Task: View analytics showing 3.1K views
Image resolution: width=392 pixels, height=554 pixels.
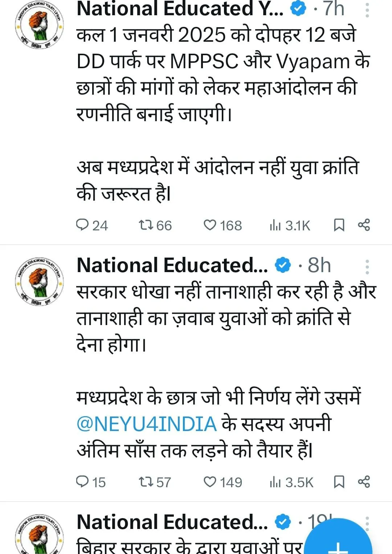Action: coord(290,225)
